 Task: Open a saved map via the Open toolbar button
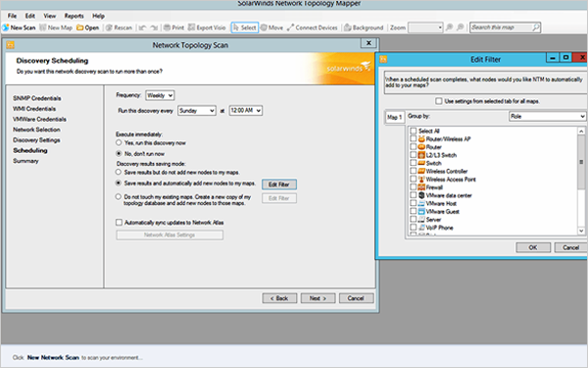(x=88, y=27)
